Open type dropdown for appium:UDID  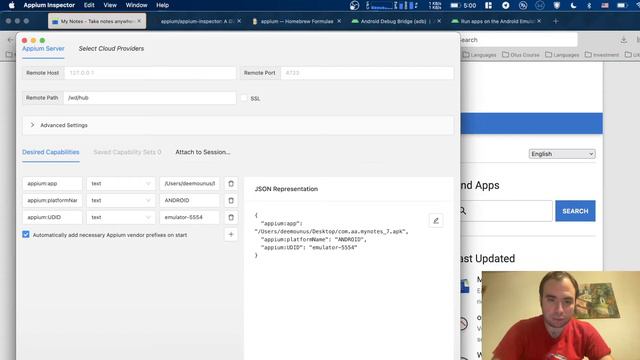tap(121, 217)
